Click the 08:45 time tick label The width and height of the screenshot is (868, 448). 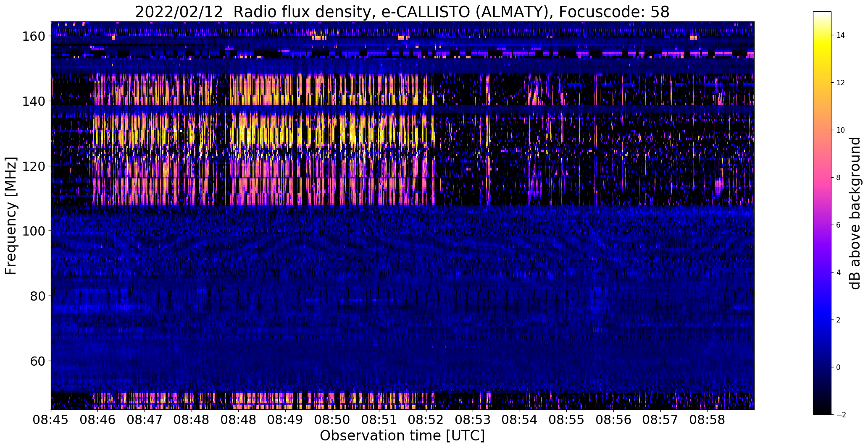coord(51,420)
